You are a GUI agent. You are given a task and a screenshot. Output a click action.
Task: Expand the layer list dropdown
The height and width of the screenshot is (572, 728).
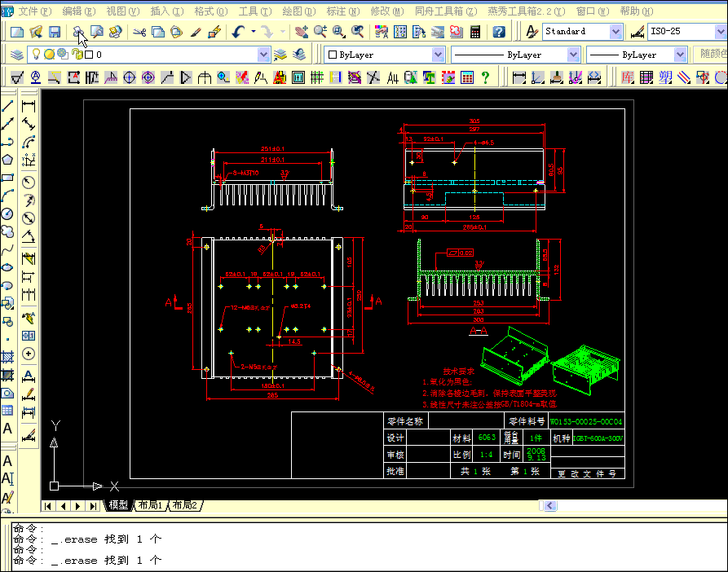(263, 55)
